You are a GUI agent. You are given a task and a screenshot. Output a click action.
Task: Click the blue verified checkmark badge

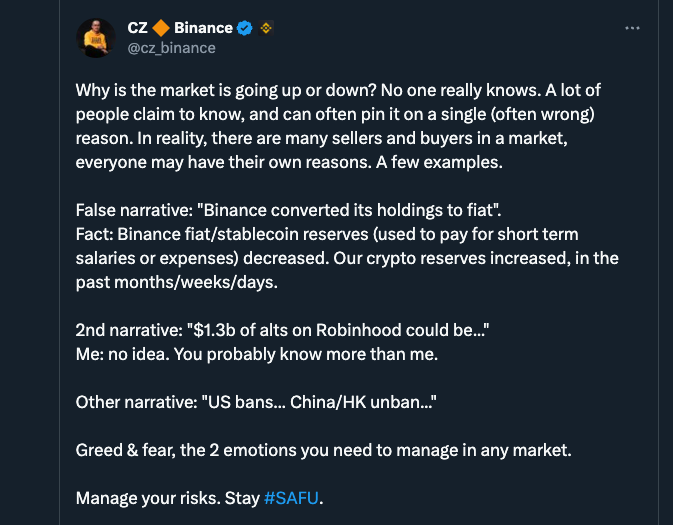(x=245, y=28)
